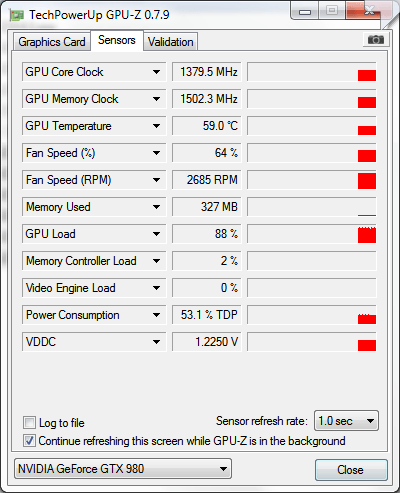Viewport: 400px width, 493px height.
Task: Click the VDDC value field 1.2250 V
Action: click(x=206, y=342)
